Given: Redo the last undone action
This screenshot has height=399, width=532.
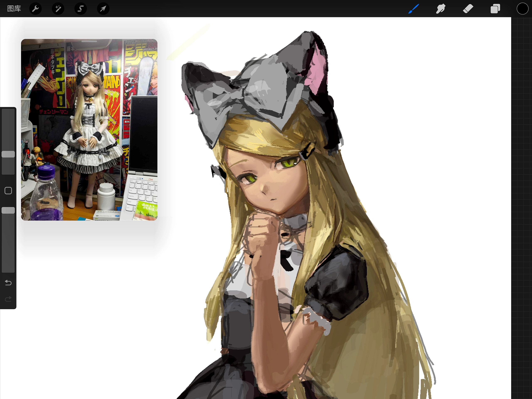Looking at the screenshot, I should [8, 299].
